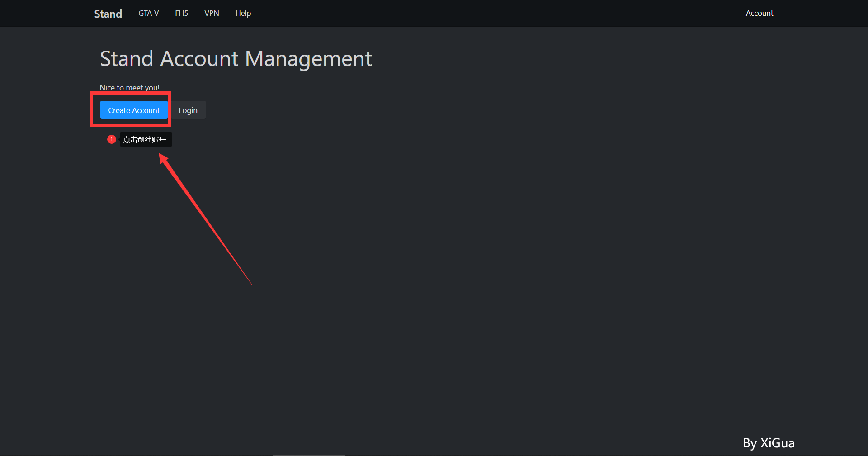Go to the FH5 page

coord(181,14)
